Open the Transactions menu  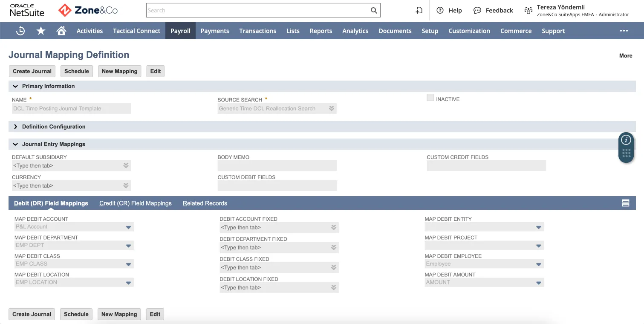click(x=258, y=31)
